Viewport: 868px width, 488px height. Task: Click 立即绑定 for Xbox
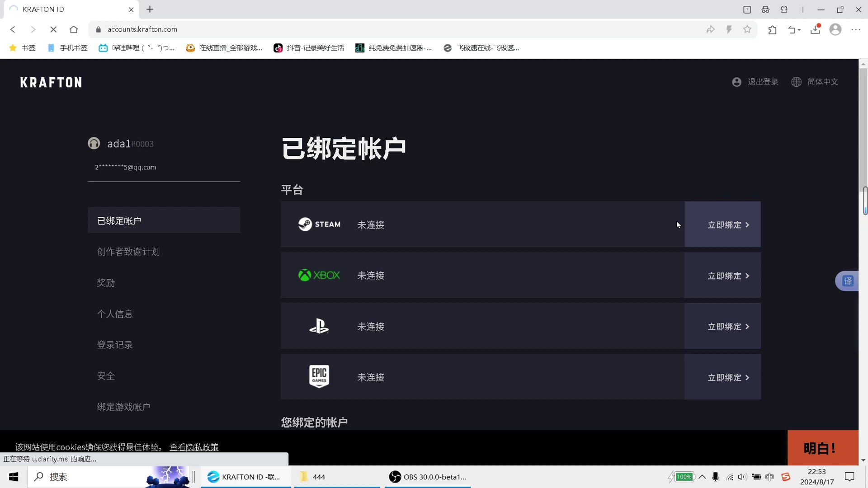coord(722,275)
